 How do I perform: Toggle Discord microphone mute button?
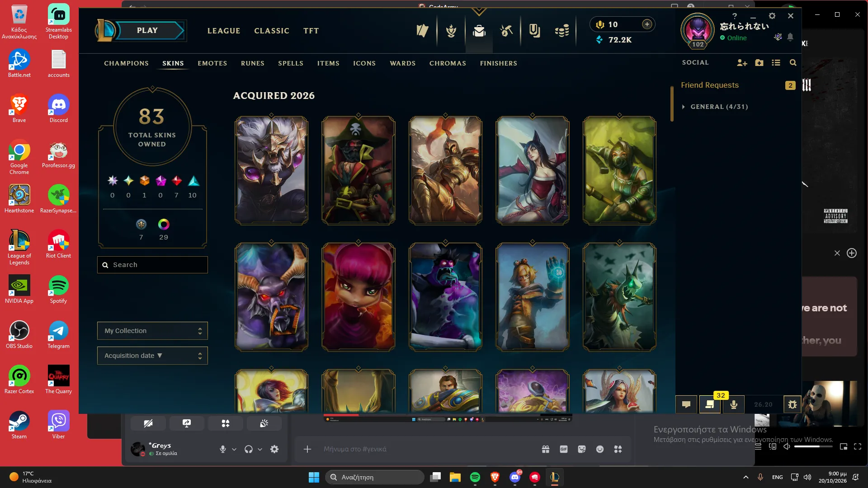[223, 449]
